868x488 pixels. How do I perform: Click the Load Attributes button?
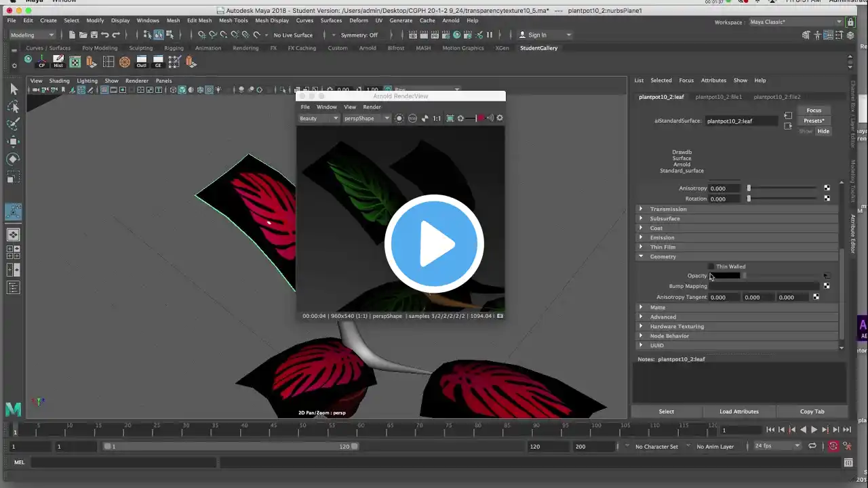point(739,411)
